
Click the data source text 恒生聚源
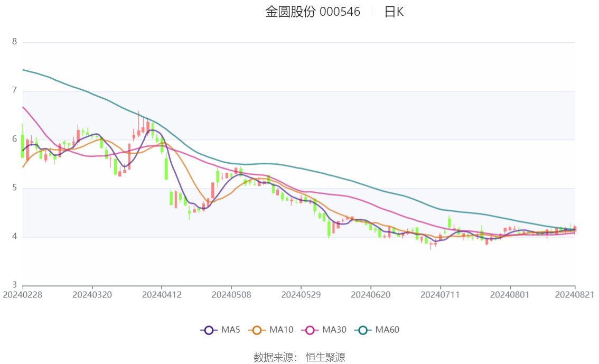tap(325, 358)
